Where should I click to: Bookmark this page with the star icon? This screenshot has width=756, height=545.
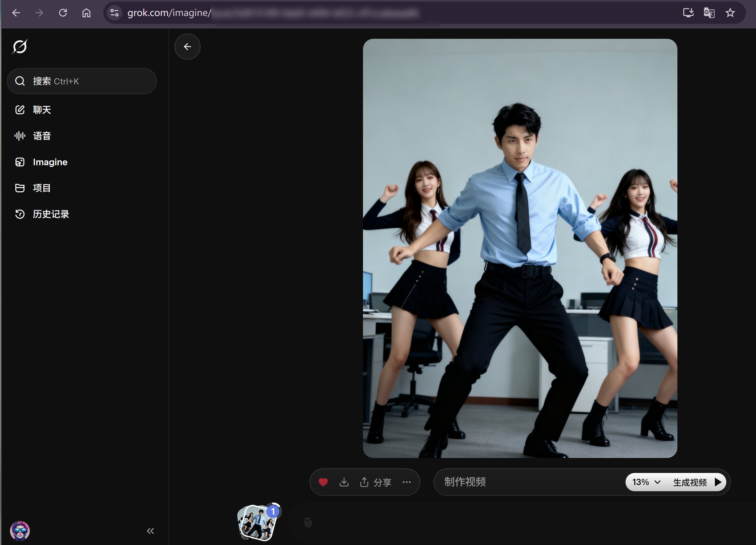click(x=730, y=13)
